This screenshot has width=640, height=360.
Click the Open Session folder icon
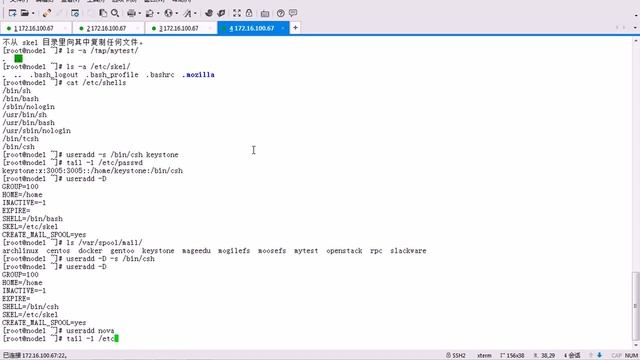coord(24,13)
